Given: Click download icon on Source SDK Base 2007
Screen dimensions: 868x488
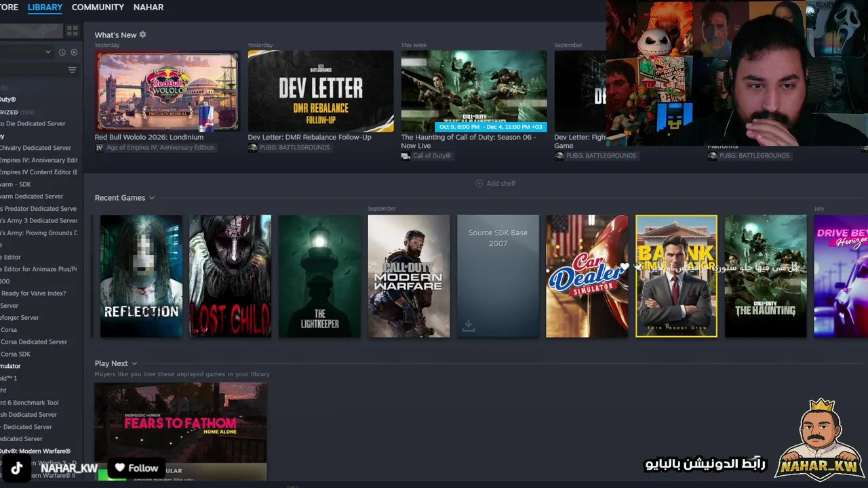Looking at the screenshot, I should 468,327.
